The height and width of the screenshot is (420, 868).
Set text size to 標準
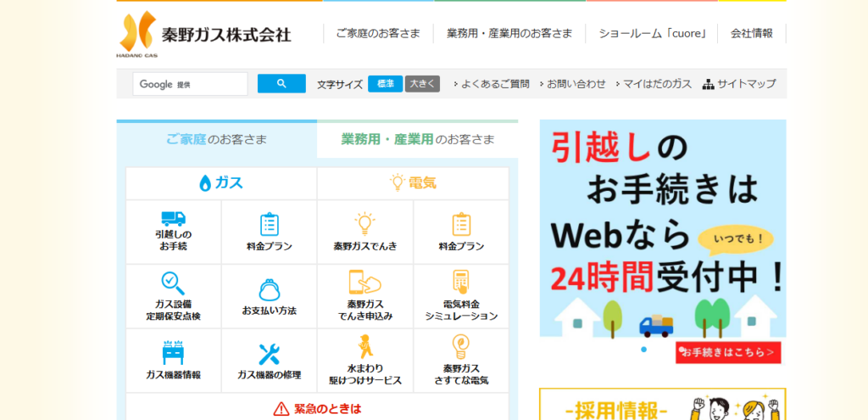pos(386,84)
